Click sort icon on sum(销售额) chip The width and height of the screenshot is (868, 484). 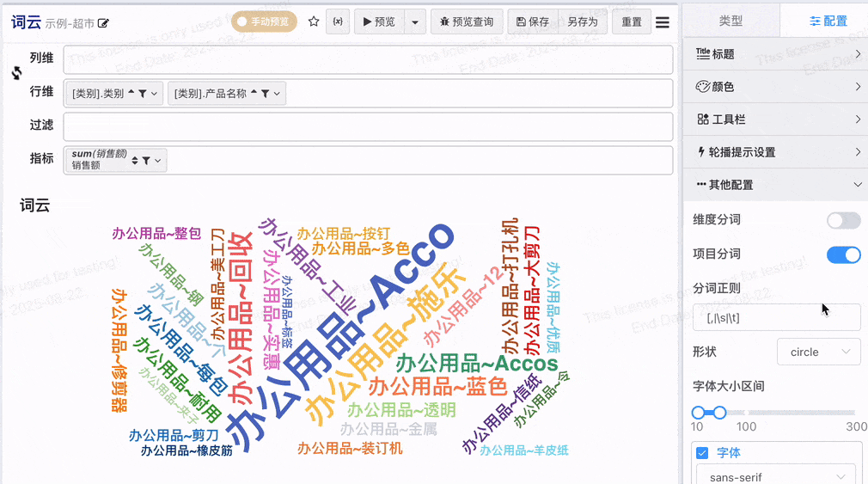click(135, 161)
